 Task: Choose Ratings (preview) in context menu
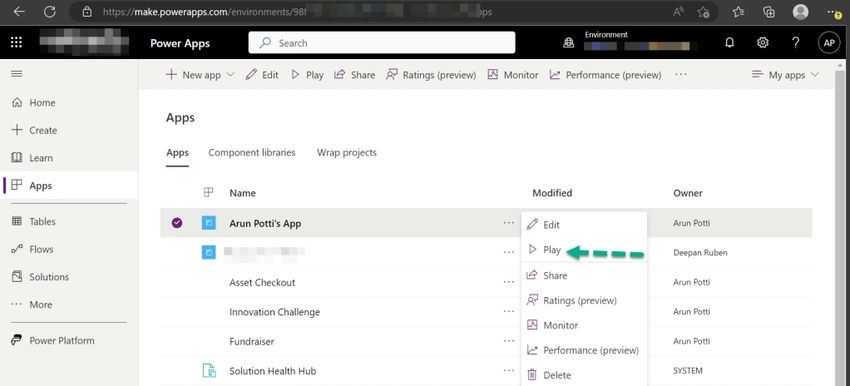point(584,300)
